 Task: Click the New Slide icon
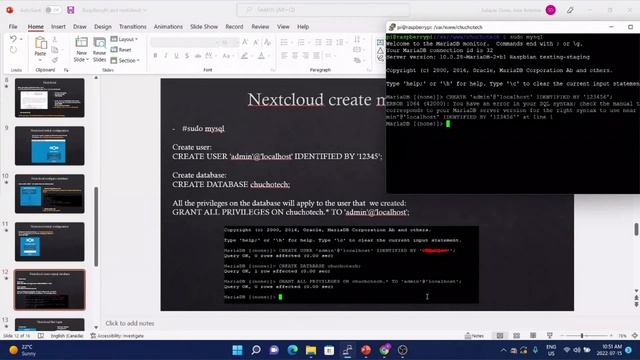click(x=81, y=43)
